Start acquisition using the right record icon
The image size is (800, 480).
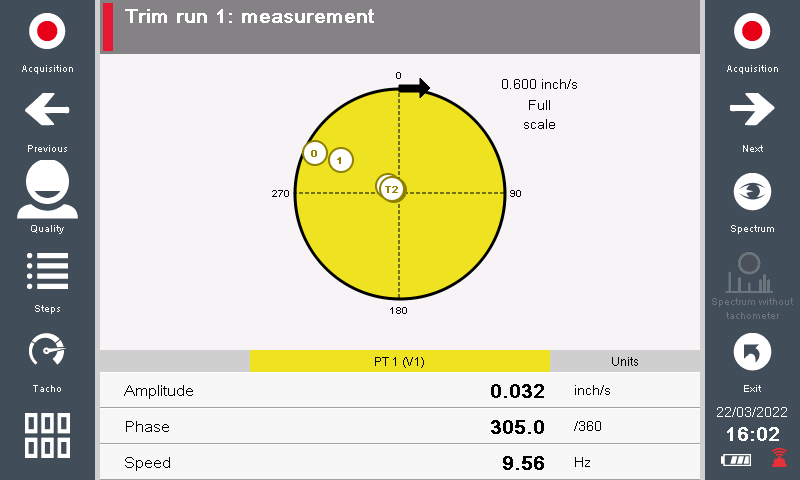coord(752,32)
